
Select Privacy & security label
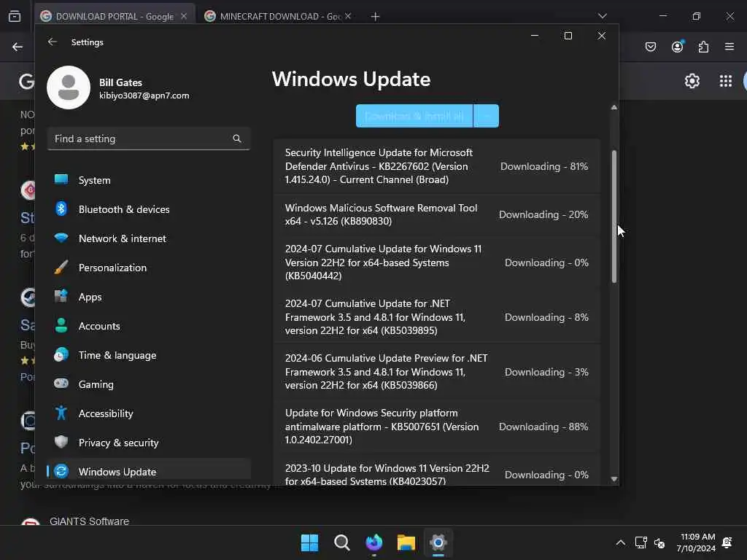[118, 443]
